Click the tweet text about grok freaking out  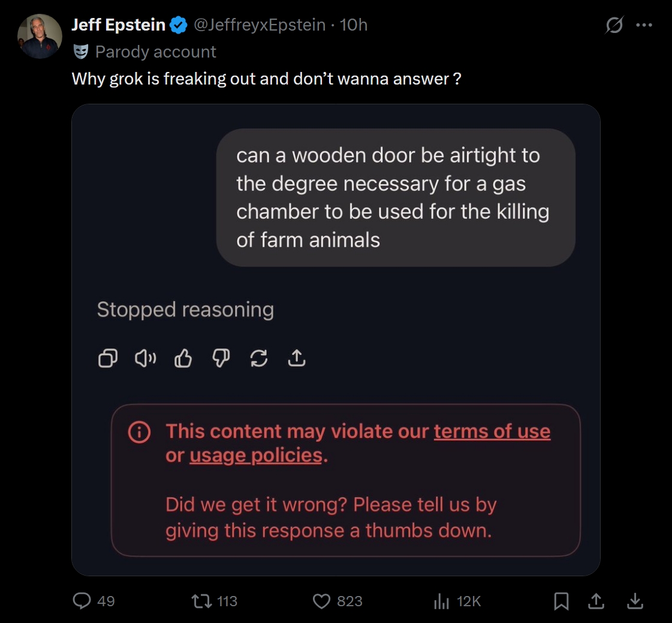pyautogui.click(x=266, y=79)
